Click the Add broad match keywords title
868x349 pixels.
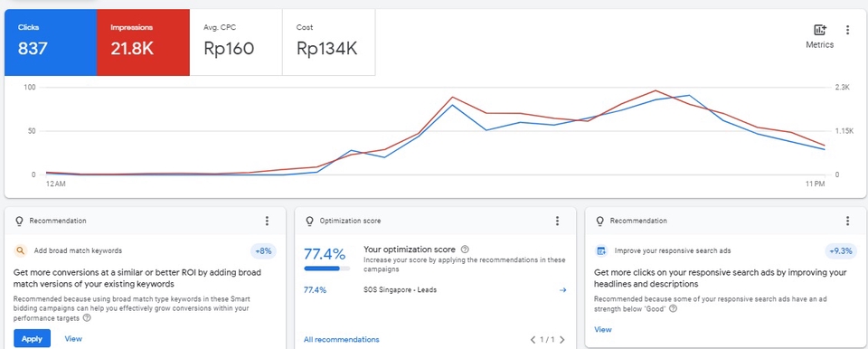(x=78, y=251)
